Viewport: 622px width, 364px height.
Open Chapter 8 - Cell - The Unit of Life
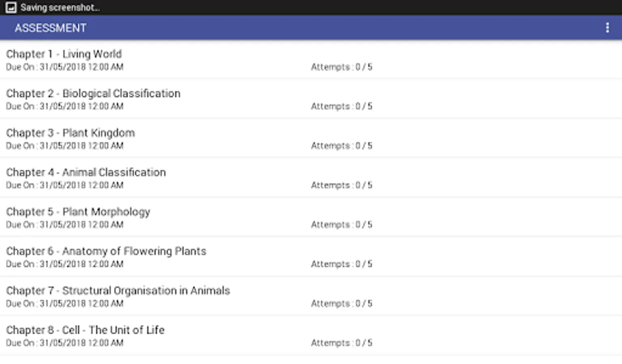(85, 330)
